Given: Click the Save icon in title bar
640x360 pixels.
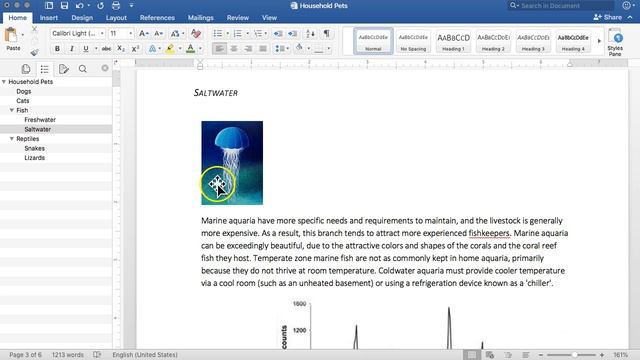Looking at the screenshot, I should 64,6.
